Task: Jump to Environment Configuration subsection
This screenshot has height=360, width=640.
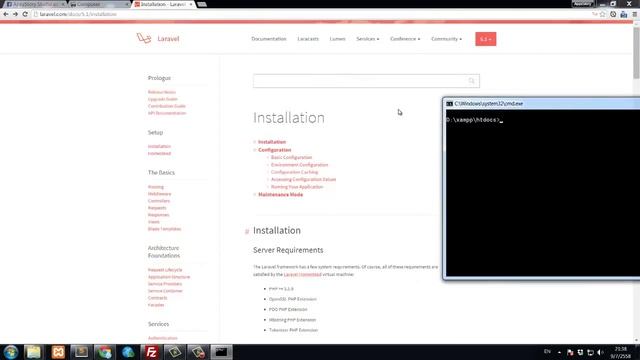Action: (x=300, y=165)
